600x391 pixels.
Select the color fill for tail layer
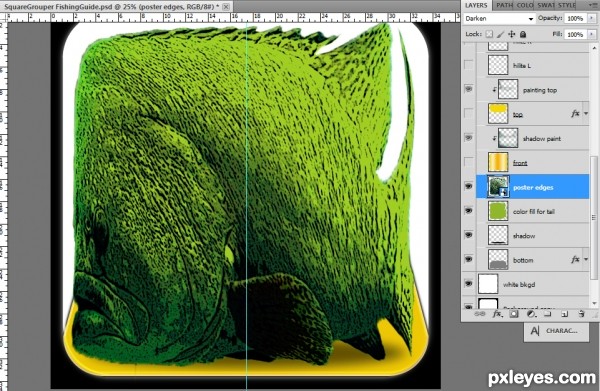click(x=532, y=211)
